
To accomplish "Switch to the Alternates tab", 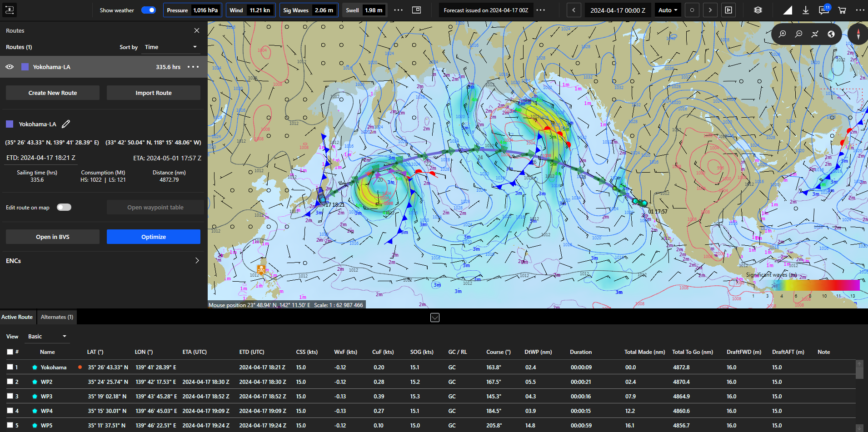I will pyautogui.click(x=56, y=317).
